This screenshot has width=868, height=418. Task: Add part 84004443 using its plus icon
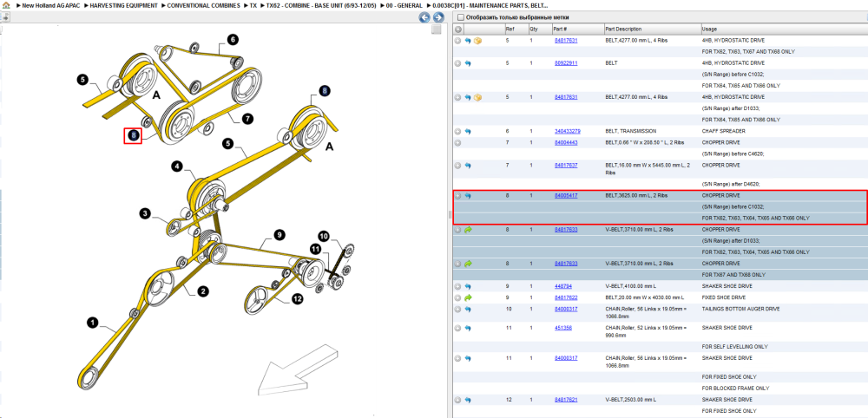click(457, 142)
